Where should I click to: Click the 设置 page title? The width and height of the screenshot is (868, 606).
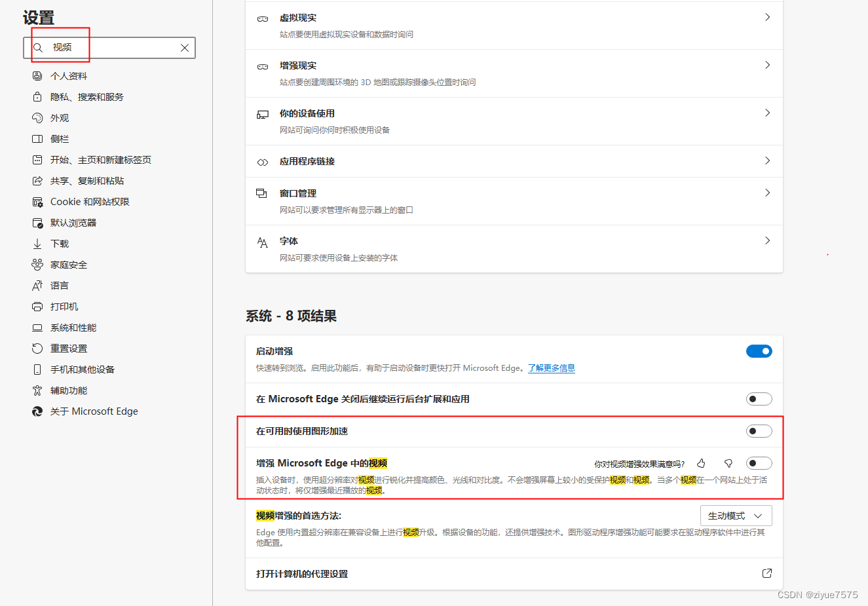tap(39, 18)
